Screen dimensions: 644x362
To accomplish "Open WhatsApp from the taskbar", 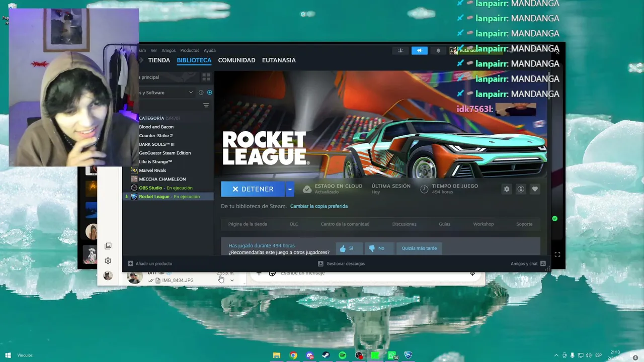I will coord(392,355).
